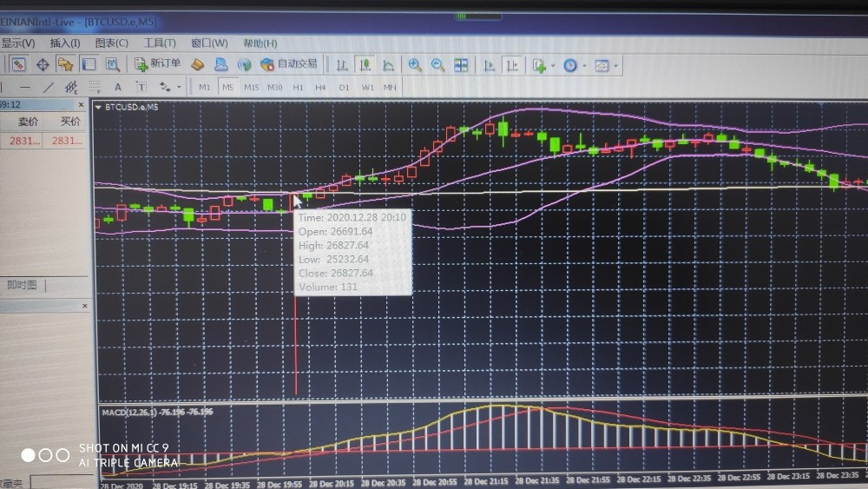Open the 显示(V) menu
Viewport: 868px width, 489px height.
point(17,43)
